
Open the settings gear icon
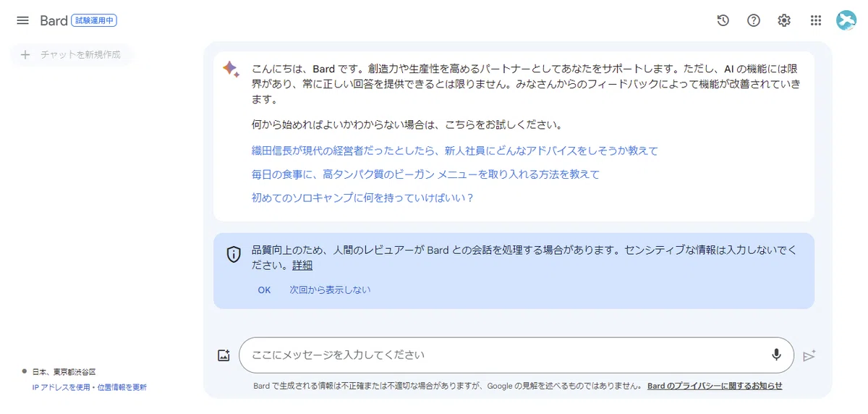tap(784, 20)
